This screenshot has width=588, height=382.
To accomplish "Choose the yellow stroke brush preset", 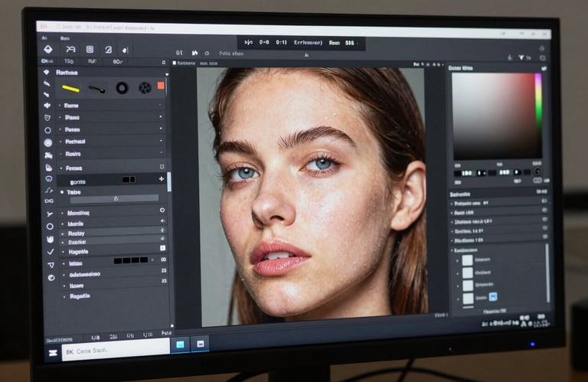I will click(70, 89).
